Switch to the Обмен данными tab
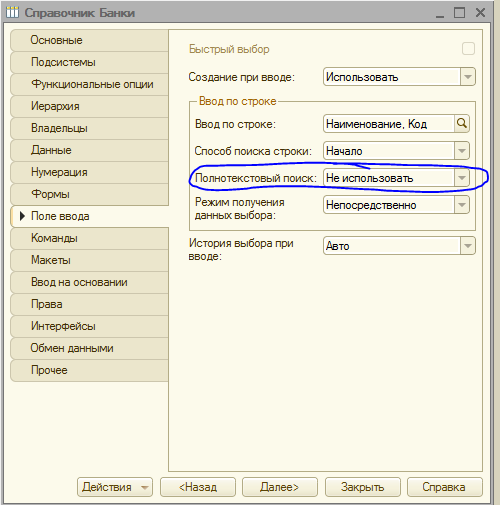The width and height of the screenshot is (500, 505). [x=89, y=348]
